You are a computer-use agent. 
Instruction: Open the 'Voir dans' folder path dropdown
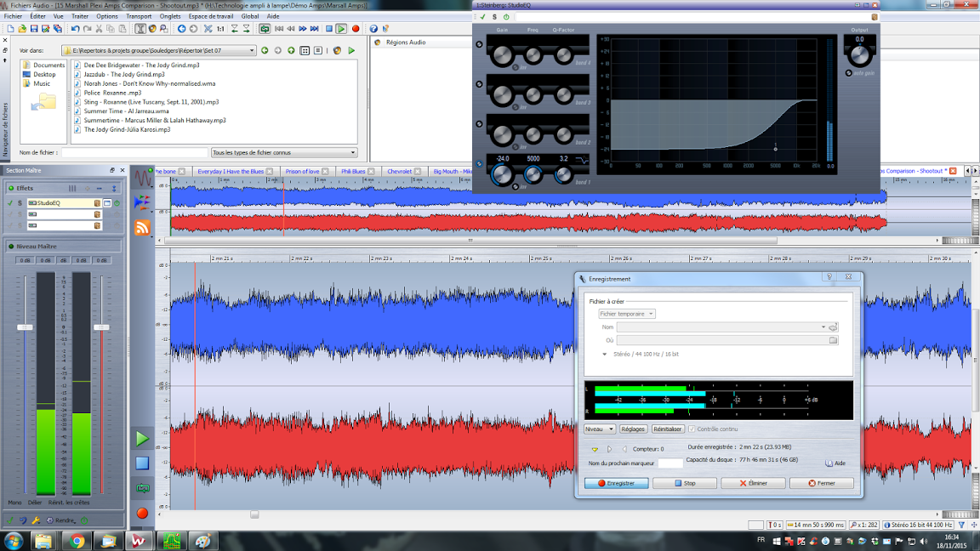252,51
